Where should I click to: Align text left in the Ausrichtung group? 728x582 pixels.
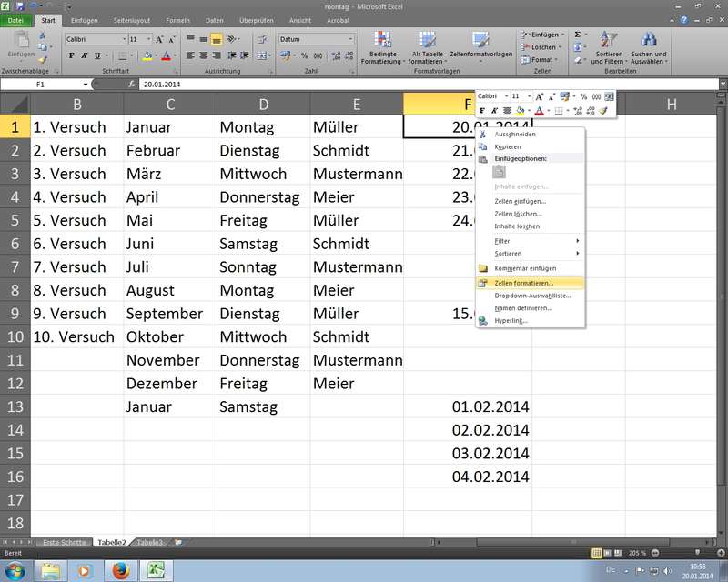click(190, 55)
